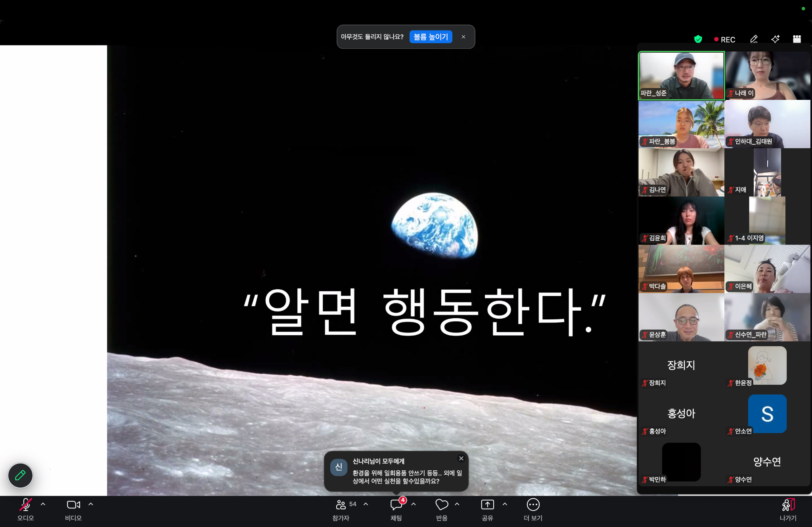The height and width of the screenshot is (527, 812).
Task: Click the muted mic icon on 이은혜
Action: coord(731,286)
